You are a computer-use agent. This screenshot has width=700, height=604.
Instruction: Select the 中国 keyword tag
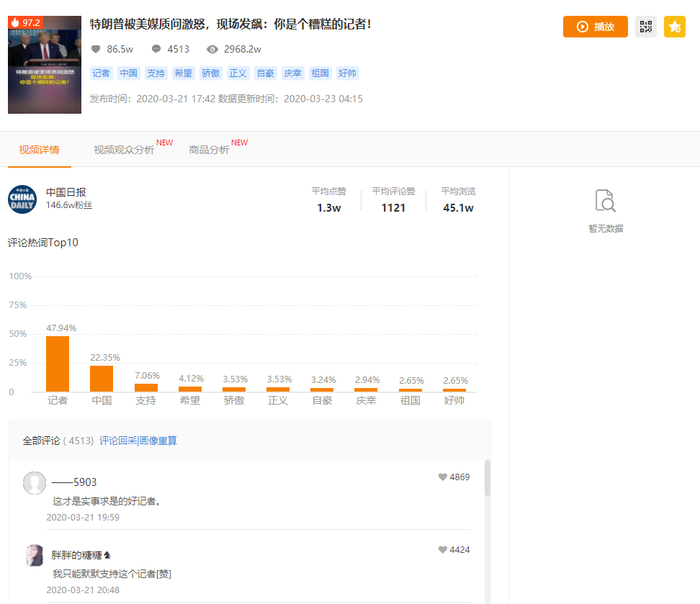point(129,73)
